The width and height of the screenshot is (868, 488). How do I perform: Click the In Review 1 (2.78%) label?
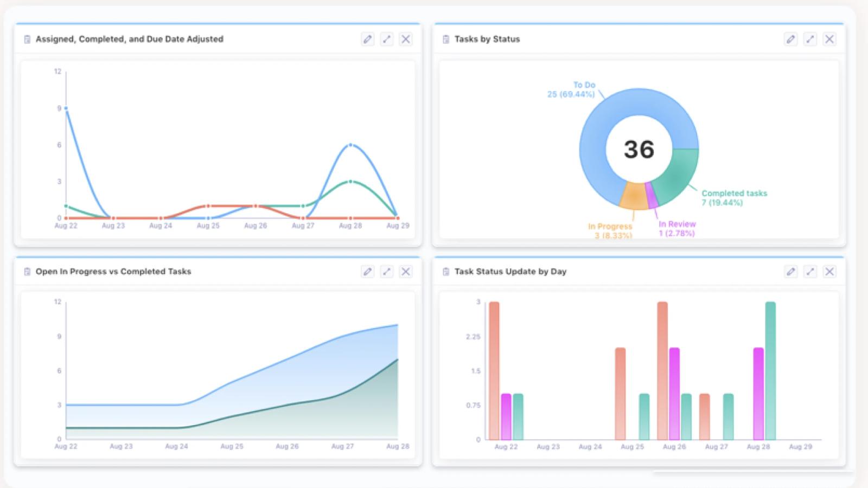coord(677,229)
